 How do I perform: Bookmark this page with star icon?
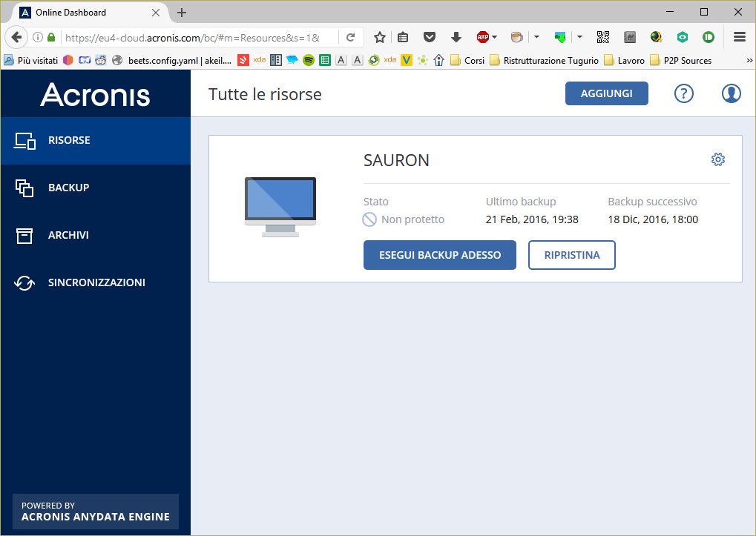click(x=379, y=37)
